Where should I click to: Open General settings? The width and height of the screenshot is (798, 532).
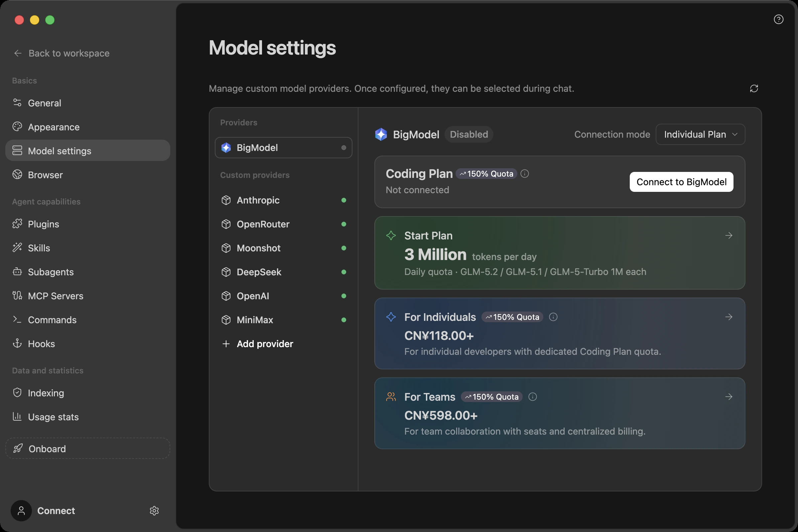87,103
